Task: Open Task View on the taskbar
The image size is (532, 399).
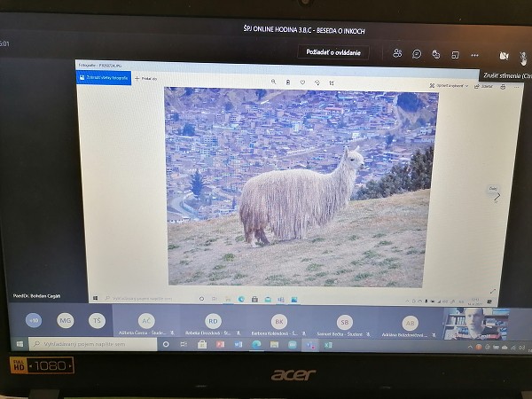Action: [x=184, y=344]
